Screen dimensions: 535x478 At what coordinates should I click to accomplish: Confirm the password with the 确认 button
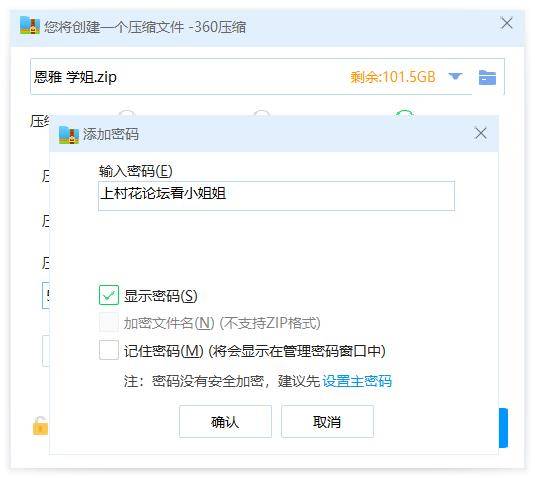click(225, 422)
